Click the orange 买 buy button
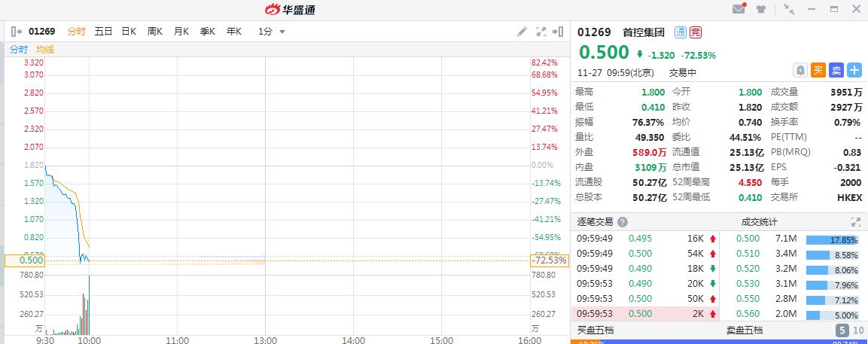Image resolution: width=868 pixels, height=344 pixels. 818,70
